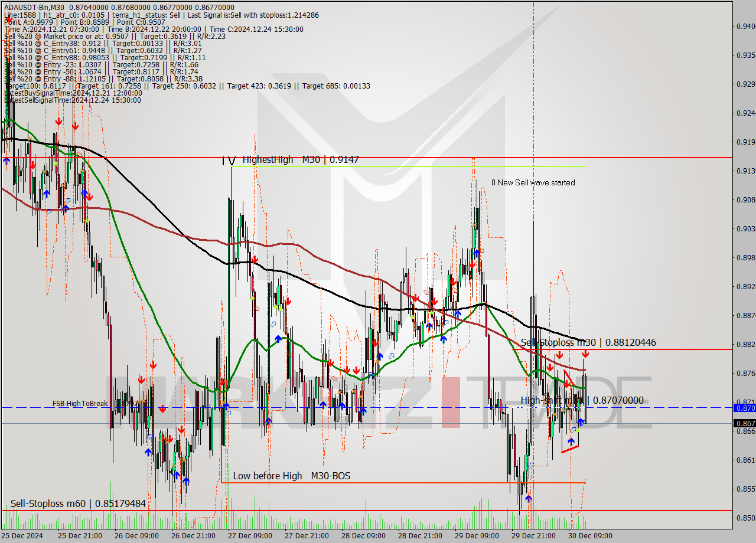Select the 0.935 price axis value

pos(745,55)
